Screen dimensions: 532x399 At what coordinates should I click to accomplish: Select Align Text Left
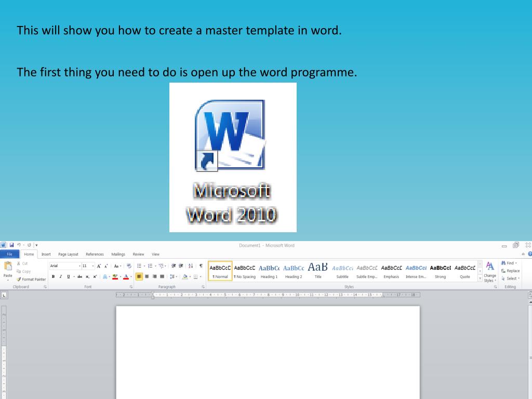pos(139,276)
